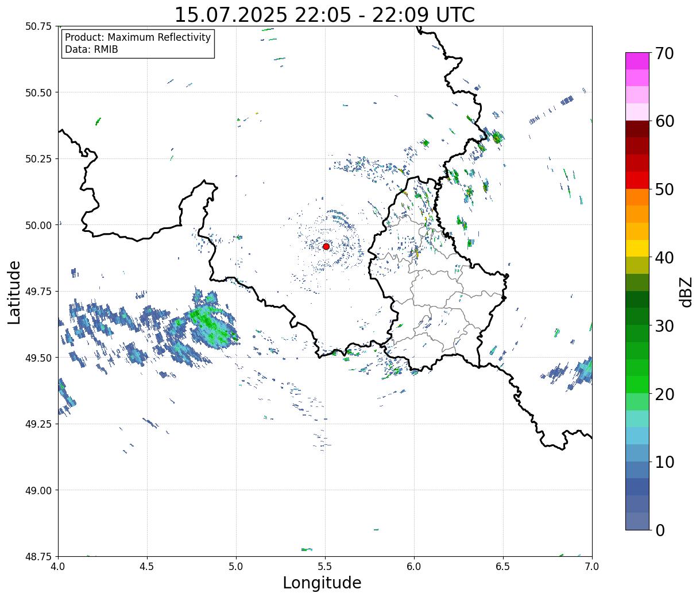The image size is (700, 597).
Task: Click the 'Longitude' axis label
Action: coord(322,583)
